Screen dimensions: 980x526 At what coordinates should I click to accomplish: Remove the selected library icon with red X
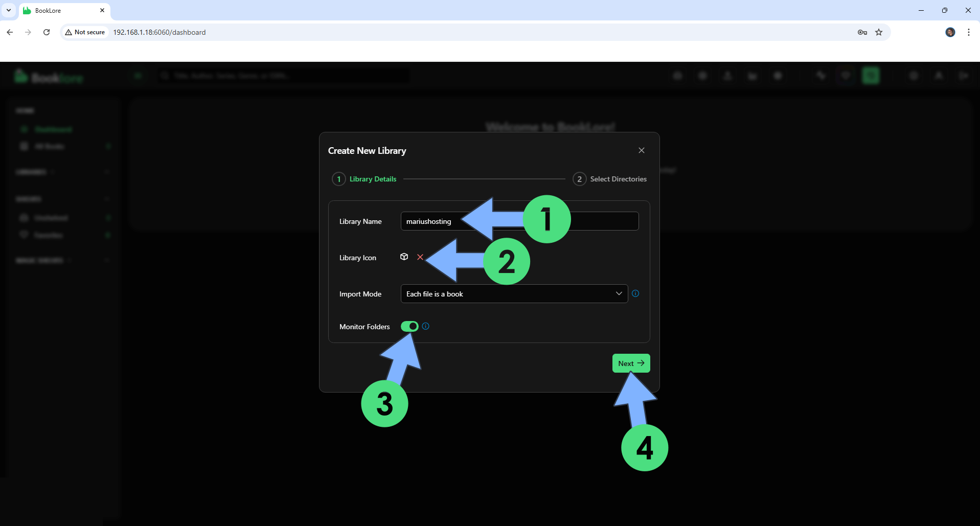(x=420, y=257)
